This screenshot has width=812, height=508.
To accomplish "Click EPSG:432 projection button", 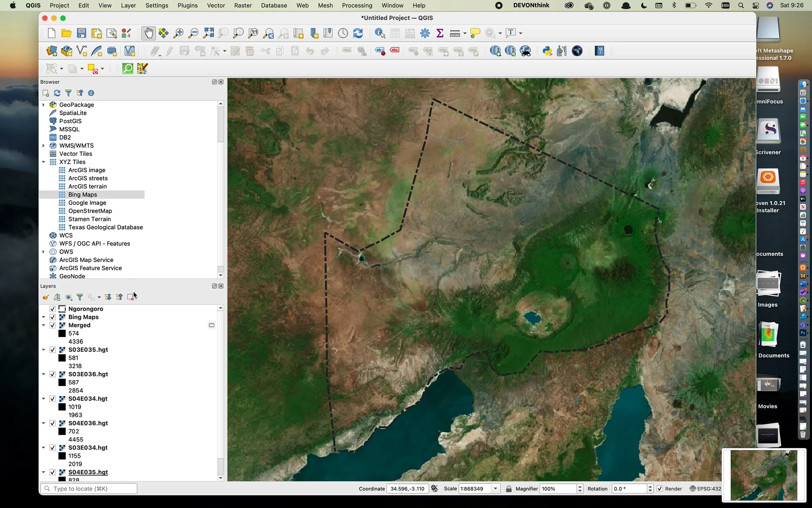I will (x=705, y=489).
